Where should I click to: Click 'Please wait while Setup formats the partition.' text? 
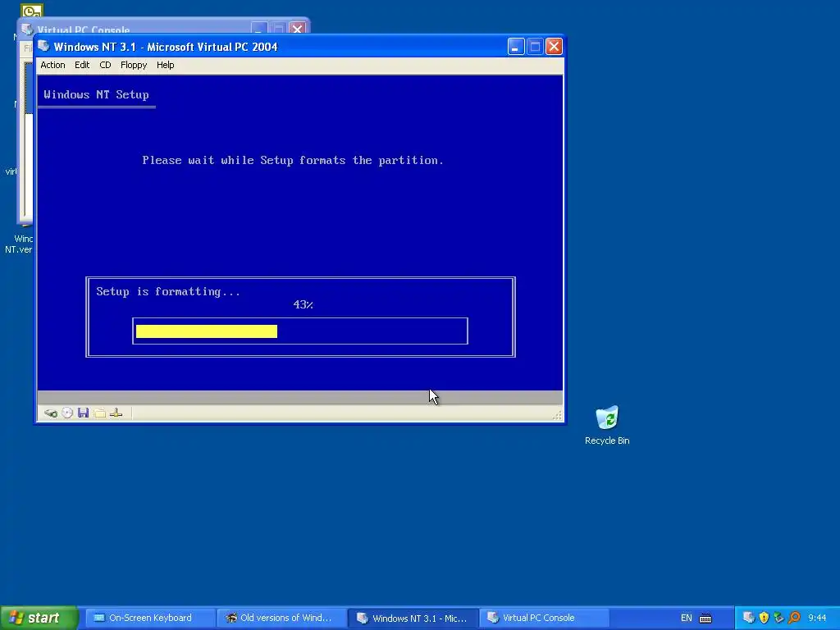tap(293, 160)
